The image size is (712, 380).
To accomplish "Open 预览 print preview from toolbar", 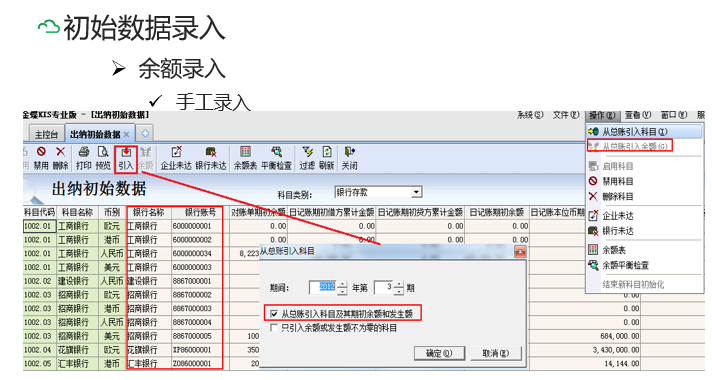I will click(x=104, y=158).
